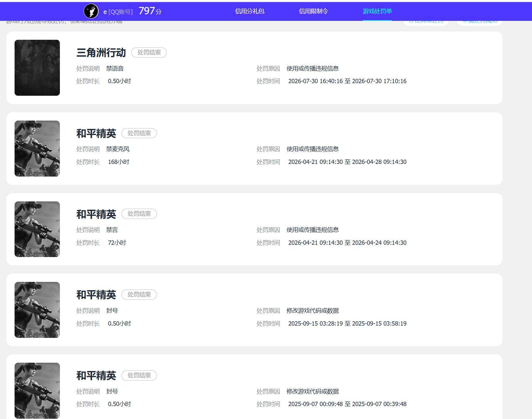Open the 和平精英 thumbnail for 禁麦克风 penalty
532x419 pixels.
click(x=37, y=148)
